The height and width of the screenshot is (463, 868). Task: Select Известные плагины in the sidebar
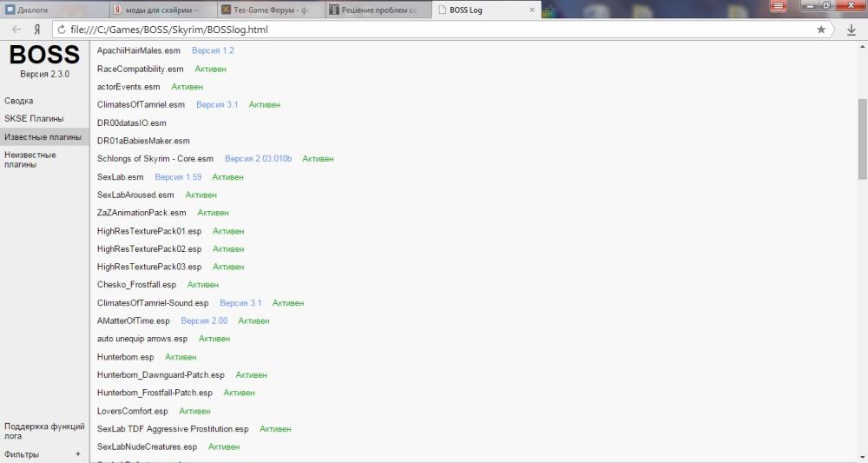point(43,136)
